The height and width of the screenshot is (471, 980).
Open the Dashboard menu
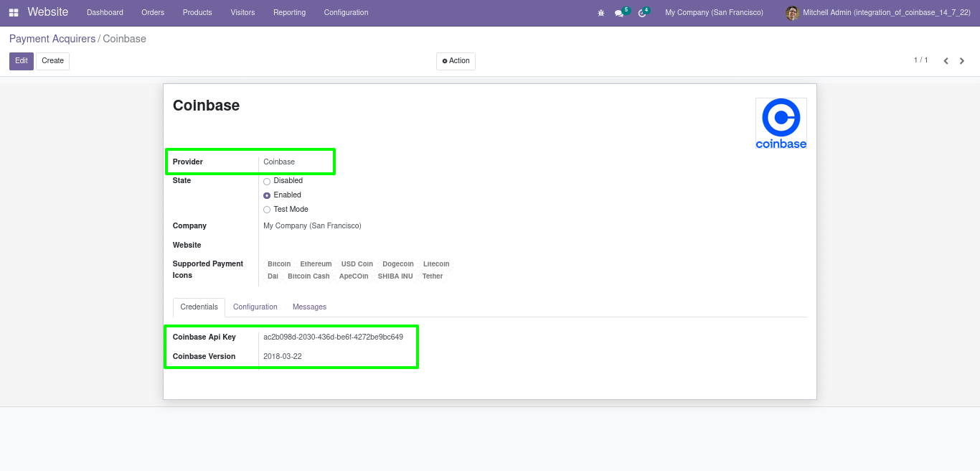pyautogui.click(x=105, y=13)
